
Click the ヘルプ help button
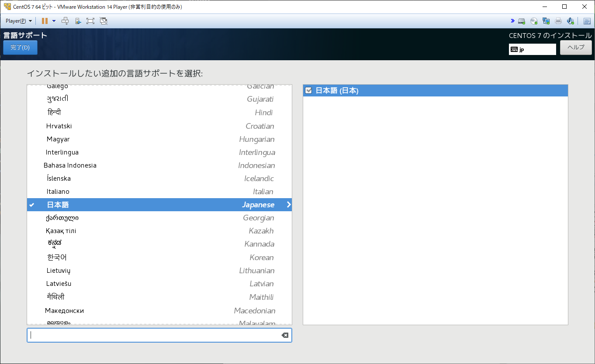[x=576, y=48]
